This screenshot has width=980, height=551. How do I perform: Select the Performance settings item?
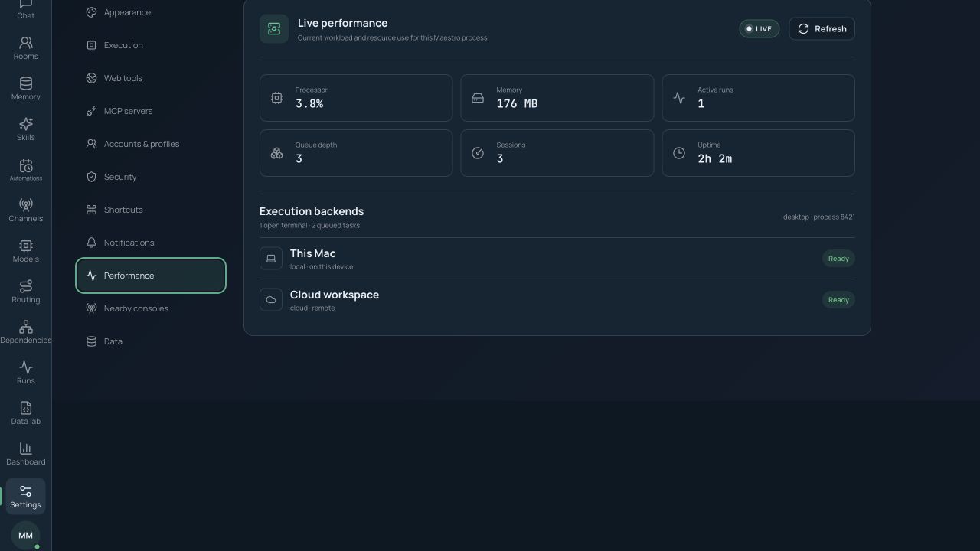coord(151,275)
